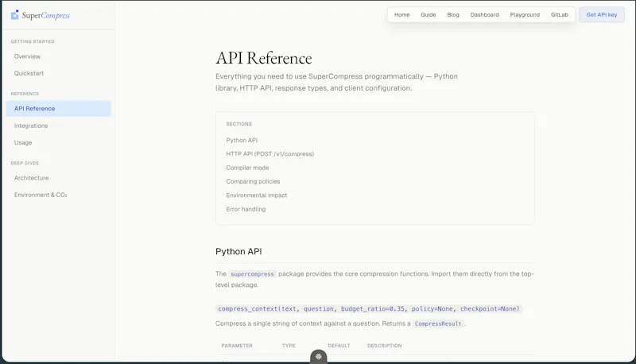
Task: Click the Python API section heading
Action: click(238, 251)
